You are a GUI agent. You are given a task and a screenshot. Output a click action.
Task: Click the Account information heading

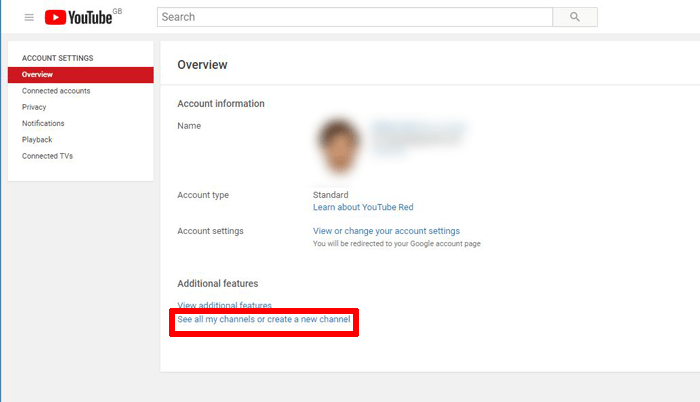(x=221, y=104)
